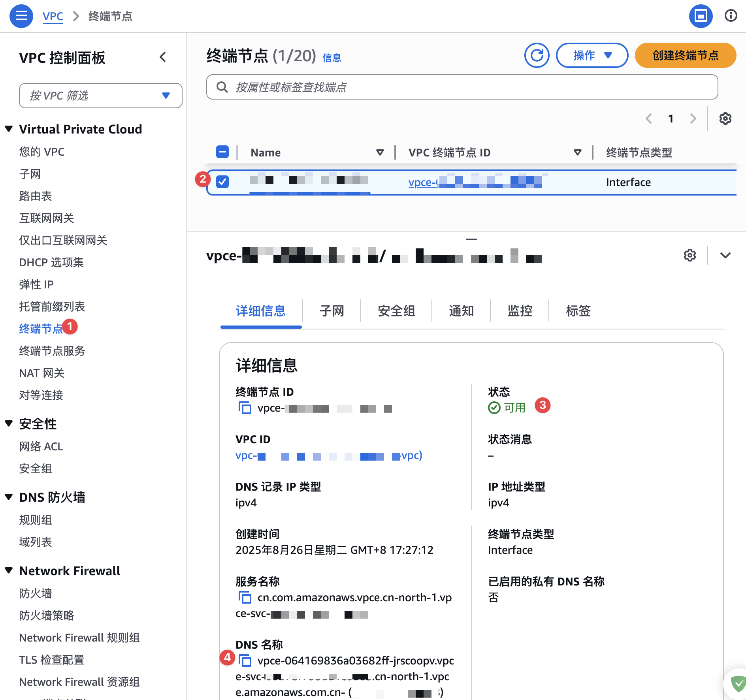Screen dimensions: 746x700
Task: Click the 终端节点类型 column header
Action: coord(639,152)
